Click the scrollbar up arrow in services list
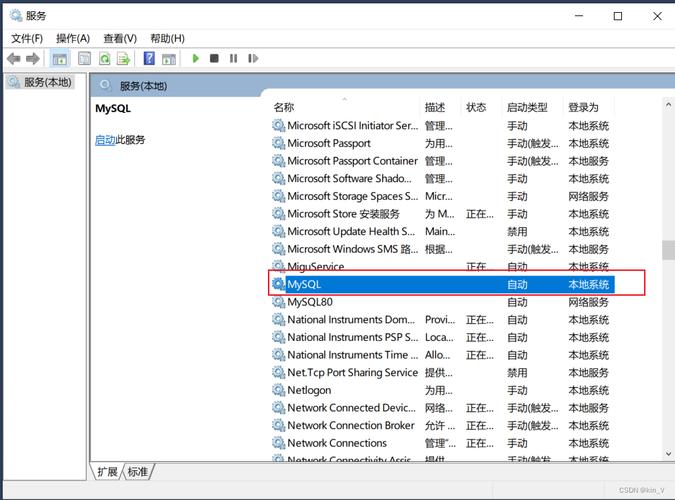This screenshot has width=675, height=500. click(668, 104)
